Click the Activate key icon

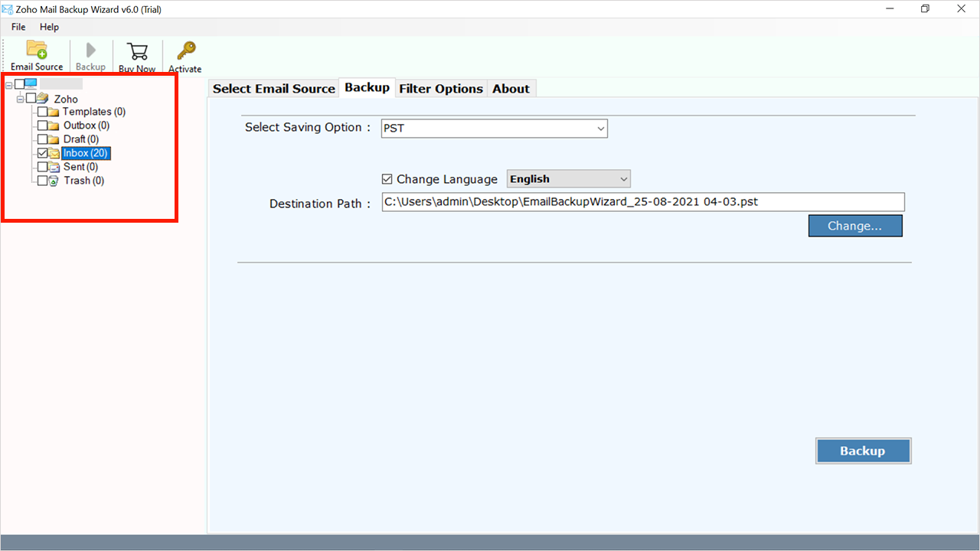click(x=185, y=51)
